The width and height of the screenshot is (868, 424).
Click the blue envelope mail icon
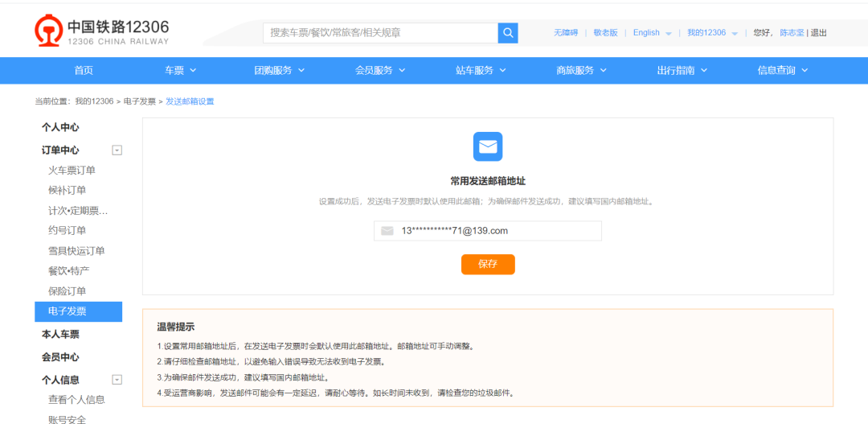[488, 146]
